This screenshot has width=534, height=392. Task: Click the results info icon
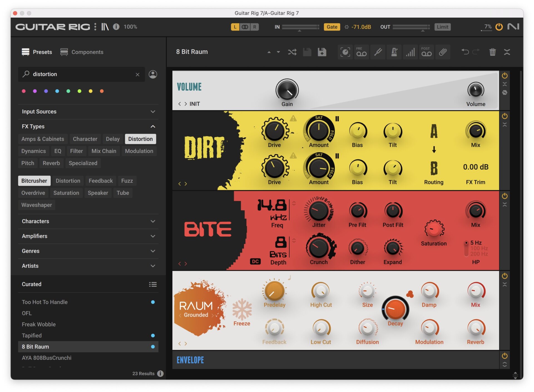[160, 373]
